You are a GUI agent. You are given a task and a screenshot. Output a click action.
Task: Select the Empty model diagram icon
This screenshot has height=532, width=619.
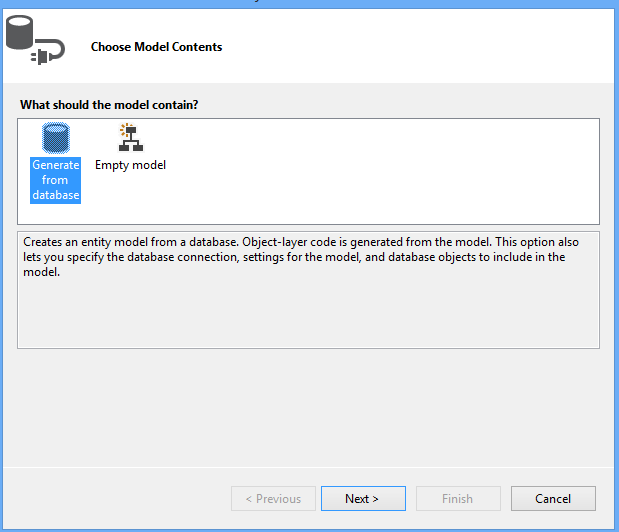pyautogui.click(x=130, y=138)
